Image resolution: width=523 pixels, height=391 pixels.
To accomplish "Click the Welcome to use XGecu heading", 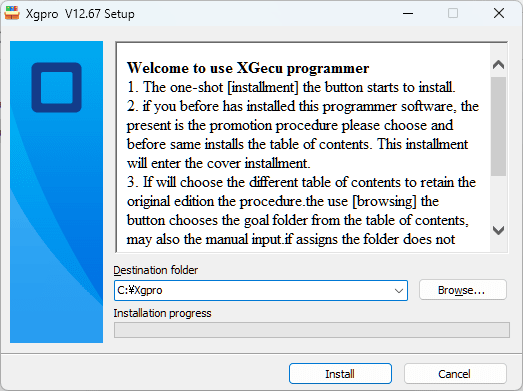I will 248,68.
